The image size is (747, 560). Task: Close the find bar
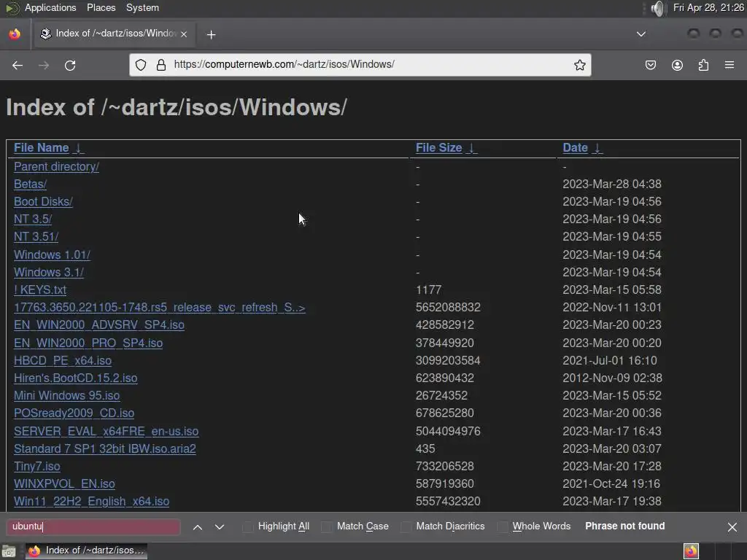click(x=732, y=526)
